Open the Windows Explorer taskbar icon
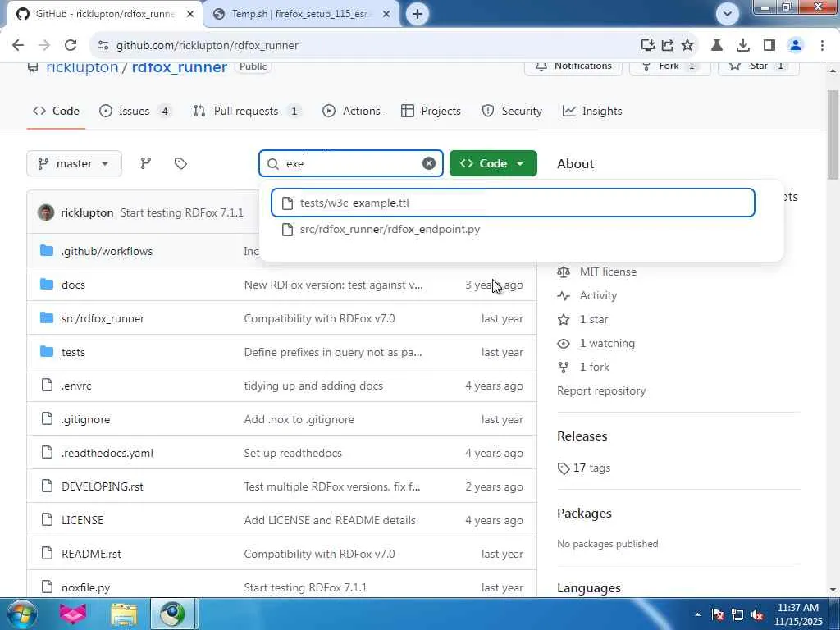This screenshot has width=840, height=630. pos(124,614)
